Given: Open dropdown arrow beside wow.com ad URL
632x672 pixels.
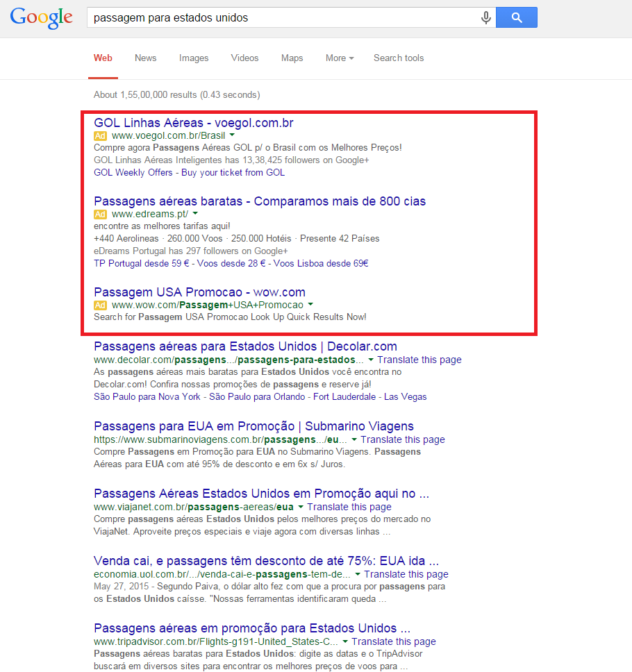Looking at the screenshot, I should pyautogui.click(x=310, y=304).
